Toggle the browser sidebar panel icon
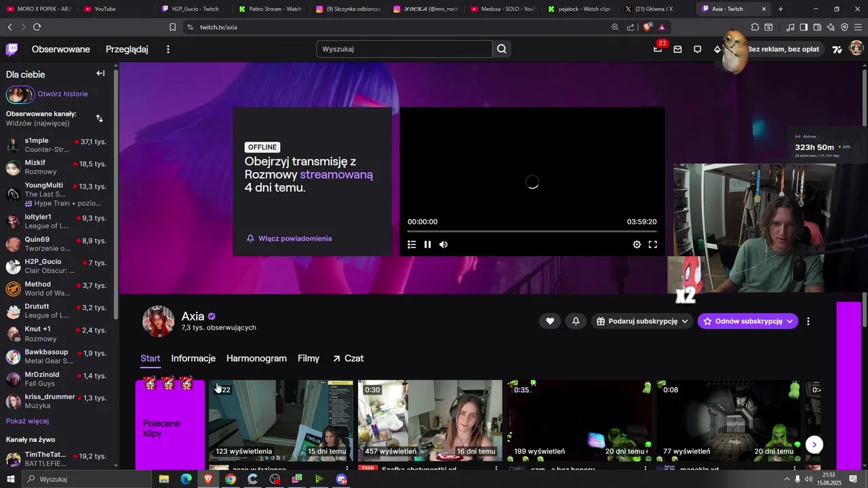868x488 pixels. pyautogui.click(x=804, y=27)
